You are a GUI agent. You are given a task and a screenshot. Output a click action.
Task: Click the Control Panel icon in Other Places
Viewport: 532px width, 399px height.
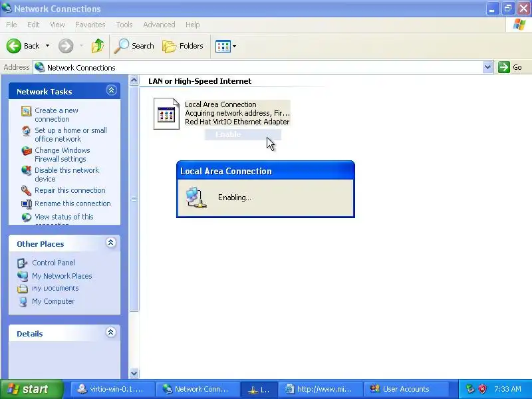23,263
